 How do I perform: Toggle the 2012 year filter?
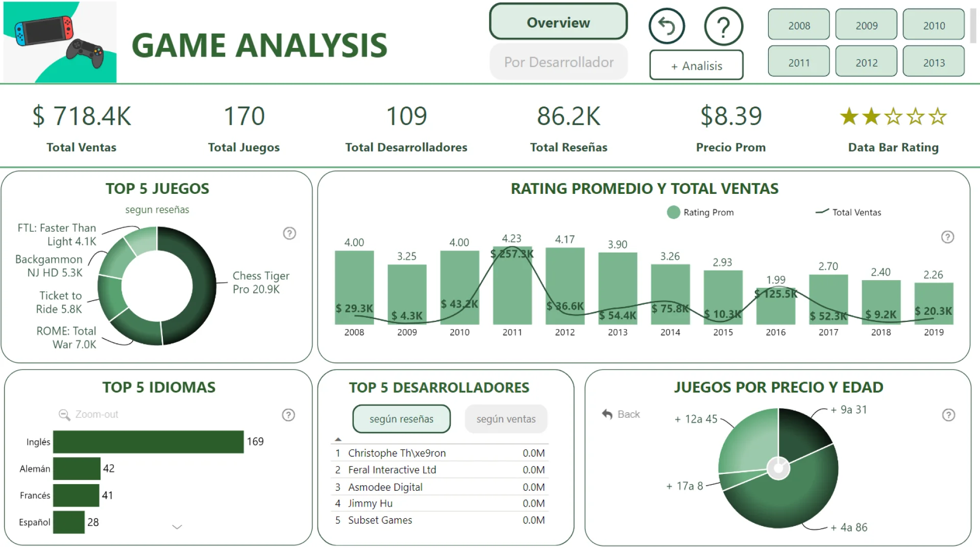pos(866,61)
